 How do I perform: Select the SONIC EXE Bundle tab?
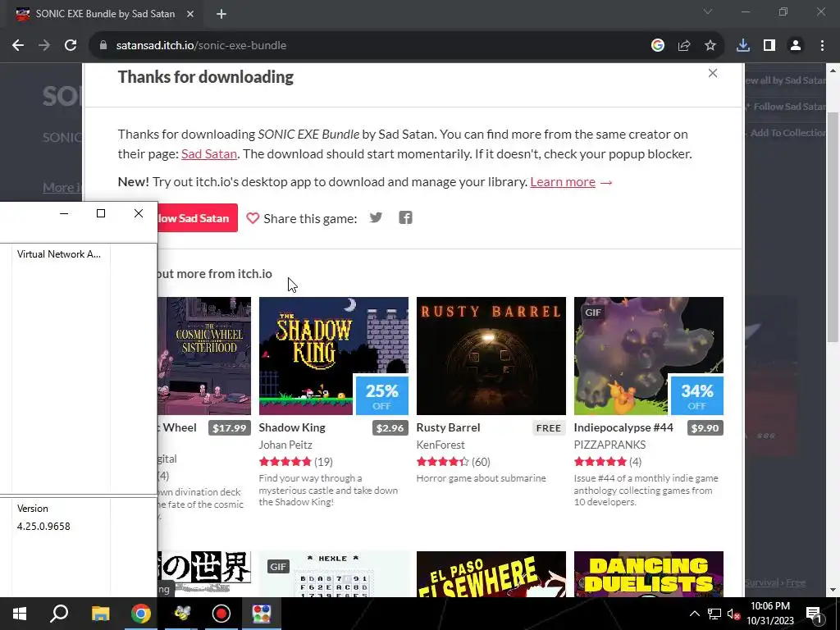(105, 14)
